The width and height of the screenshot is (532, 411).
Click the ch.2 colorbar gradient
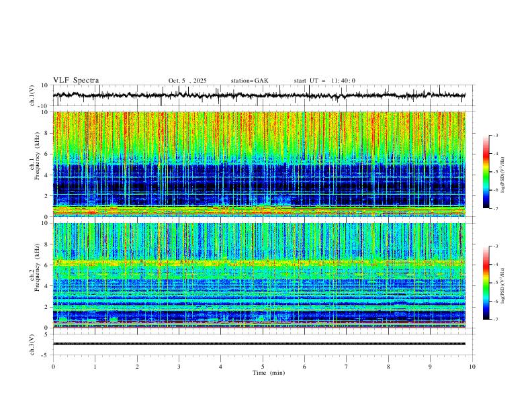[486, 283]
